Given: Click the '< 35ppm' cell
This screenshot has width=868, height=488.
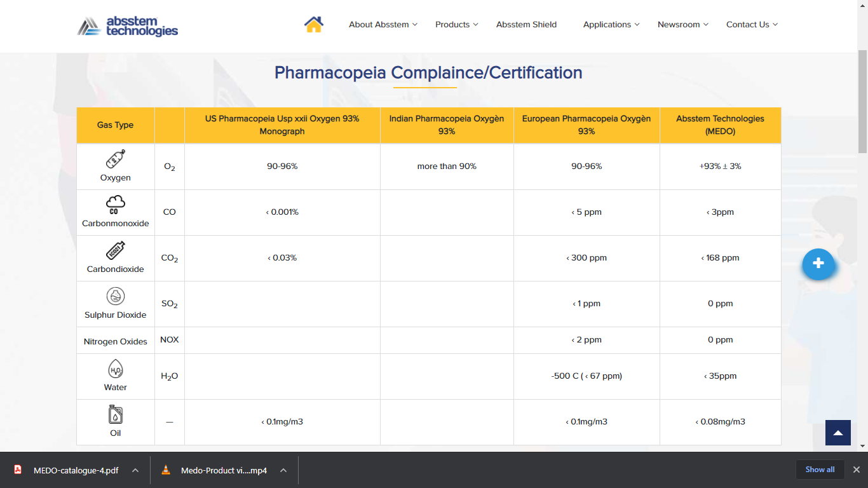Looking at the screenshot, I should 721,376.
